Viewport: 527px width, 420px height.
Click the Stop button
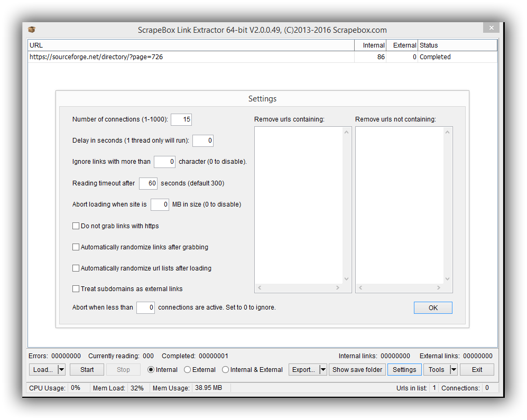click(x=123, y=370)
